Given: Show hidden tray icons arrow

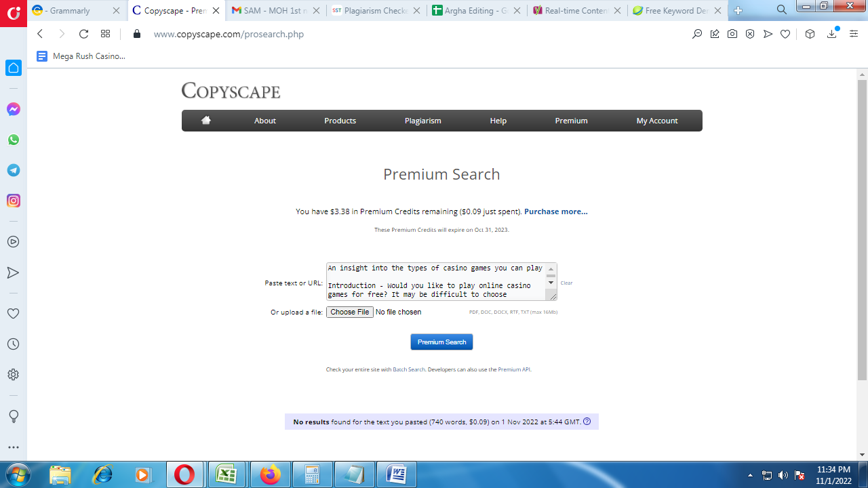Looking at the screenshot, I should (750, 475).
